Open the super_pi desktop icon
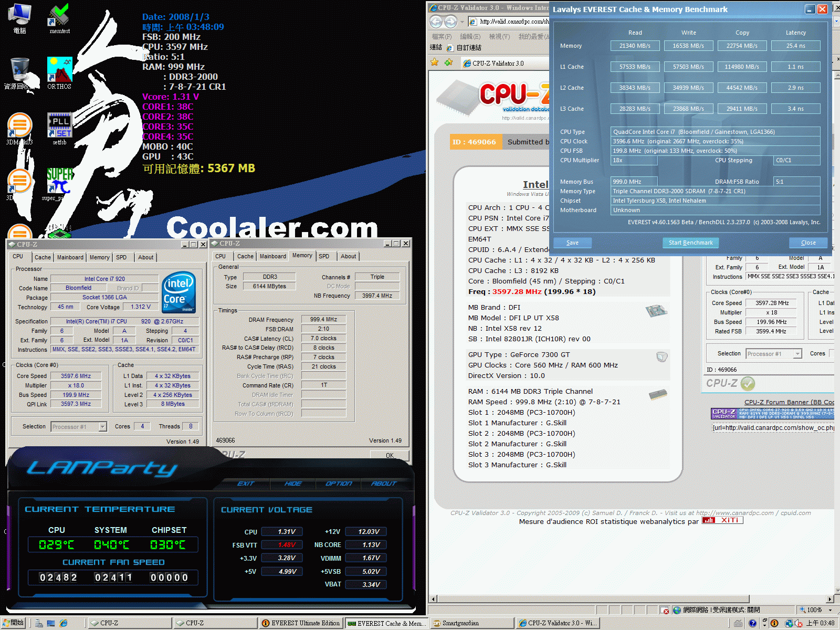Viewport: 840px width, 630px height. click(59, 184)
